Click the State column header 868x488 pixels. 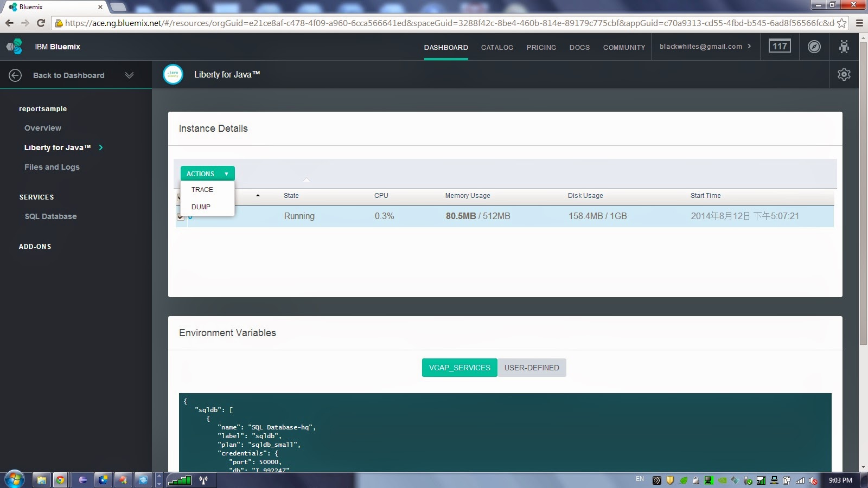coord(291,196)
